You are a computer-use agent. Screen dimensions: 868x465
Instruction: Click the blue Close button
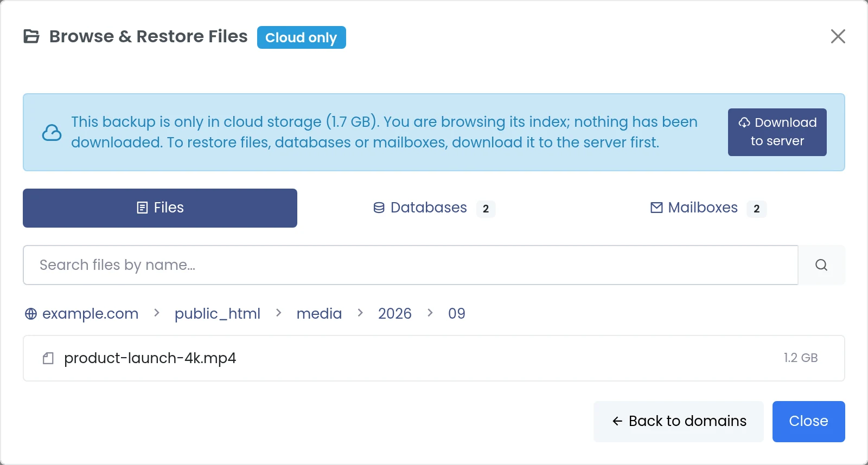(x=808, y=422)
